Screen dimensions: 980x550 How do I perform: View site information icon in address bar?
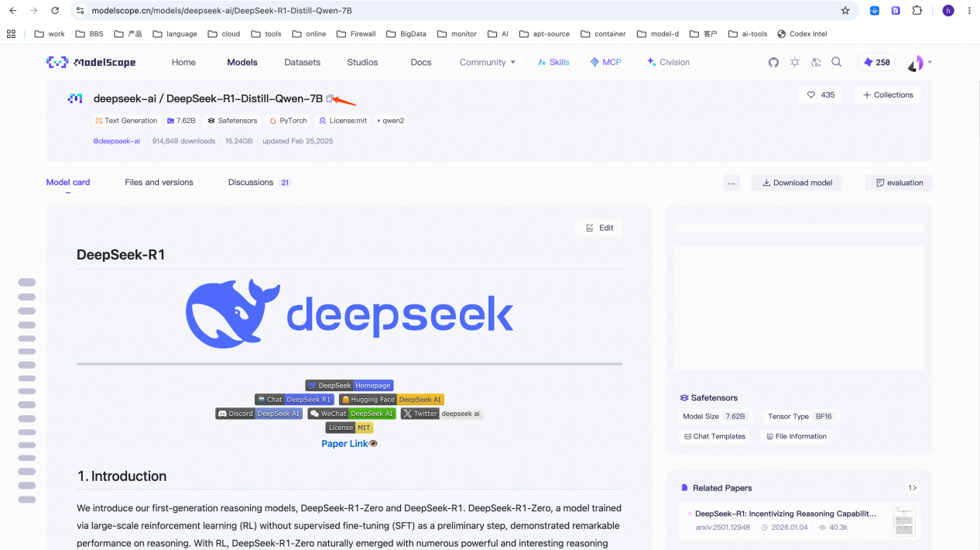coord(80,11)
